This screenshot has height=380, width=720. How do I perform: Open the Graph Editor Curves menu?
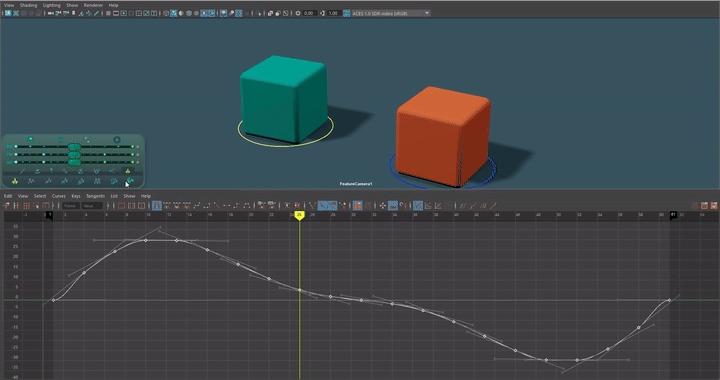(x=59, y=196)
